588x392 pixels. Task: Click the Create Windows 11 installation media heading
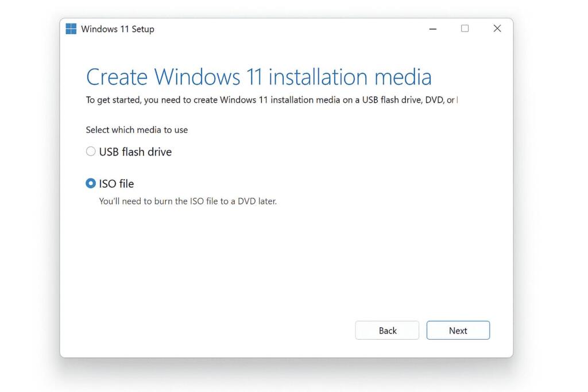[x=259, y=76]
